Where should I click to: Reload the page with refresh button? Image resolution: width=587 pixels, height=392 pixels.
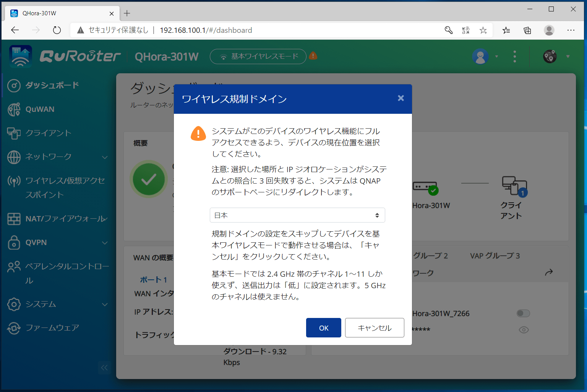point(57,30)
